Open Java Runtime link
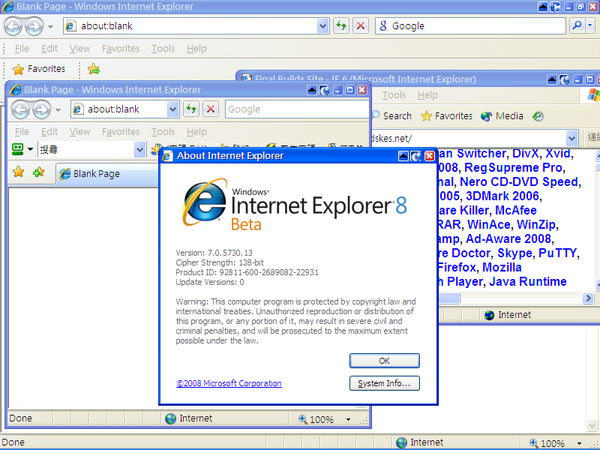This screenshot has width=600, height=450. click(528, 282)
